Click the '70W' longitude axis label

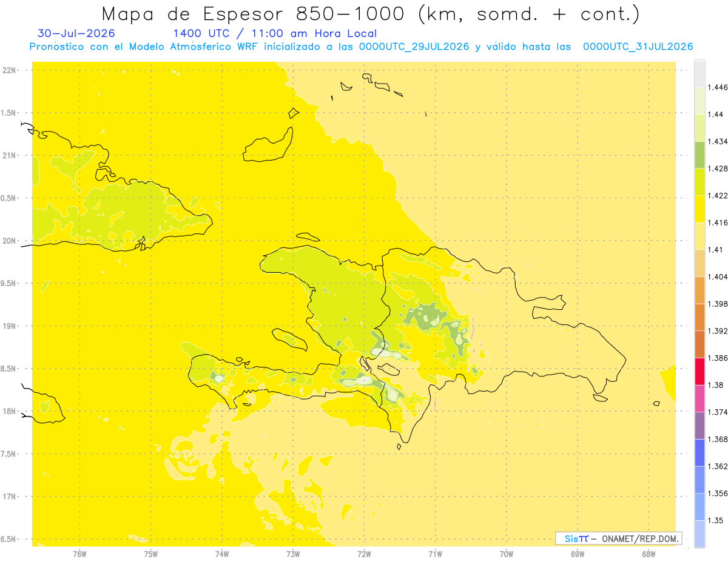[x=507, y=554]
